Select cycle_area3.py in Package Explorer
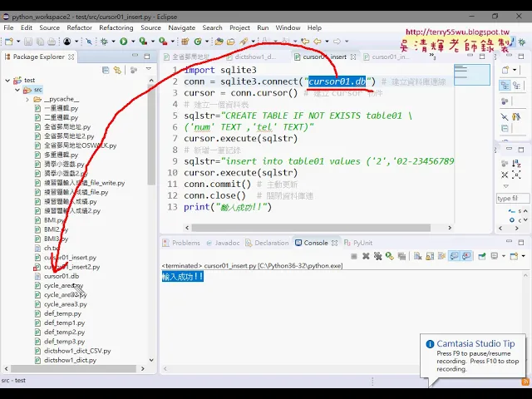The image size is (532, 399). [x=65, y=304]
